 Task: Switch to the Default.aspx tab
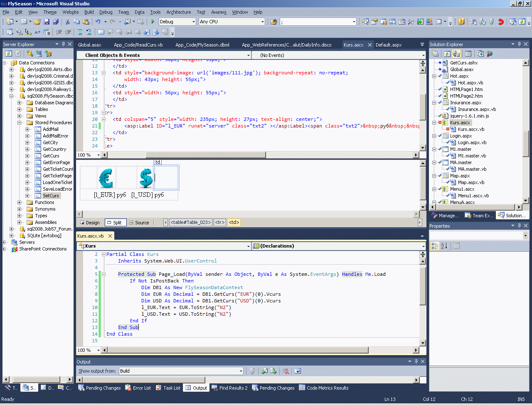[389, 45]
